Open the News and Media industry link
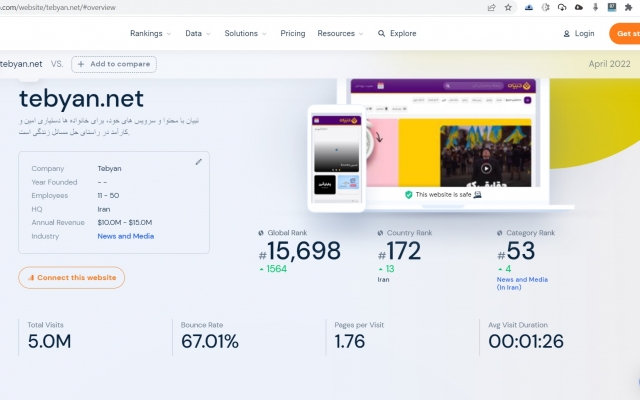 126,236
